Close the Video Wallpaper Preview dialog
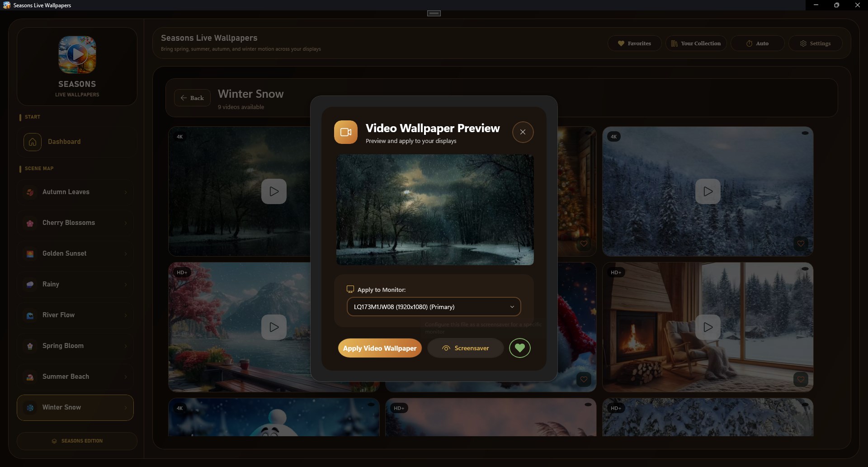The width and height of the screenshot is (868, 467). [523, 132]
